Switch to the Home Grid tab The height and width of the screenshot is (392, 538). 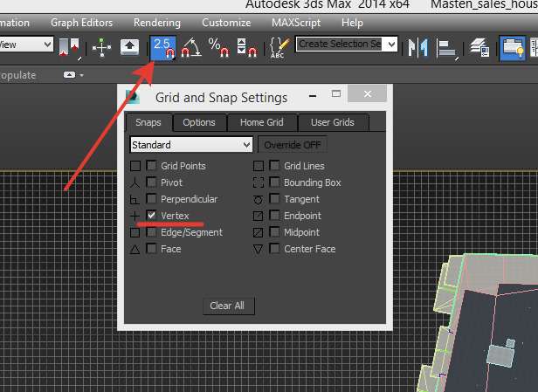[262, 122]
